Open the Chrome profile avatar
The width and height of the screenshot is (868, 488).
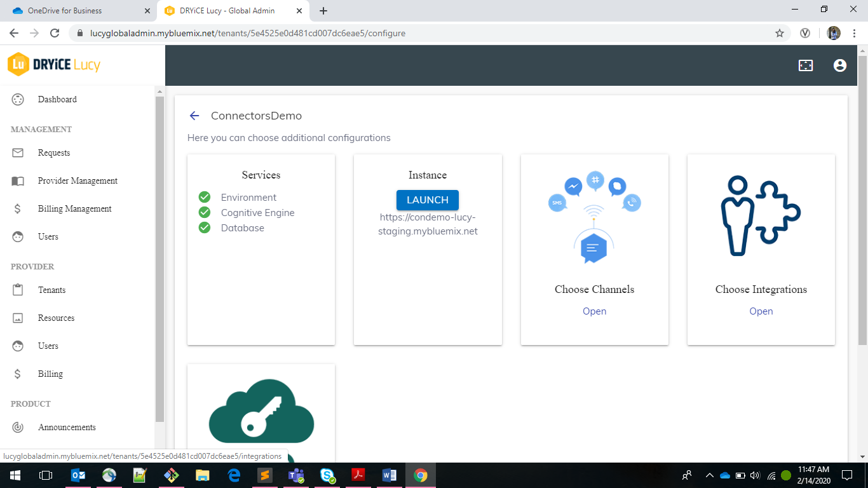pos(834,33)
